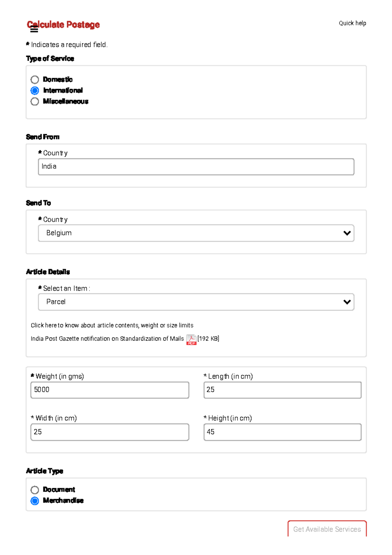Screen dimensions: 392x555
Task: Click the Select an Item dropdown chevron
Action: [x=346, y=302]
